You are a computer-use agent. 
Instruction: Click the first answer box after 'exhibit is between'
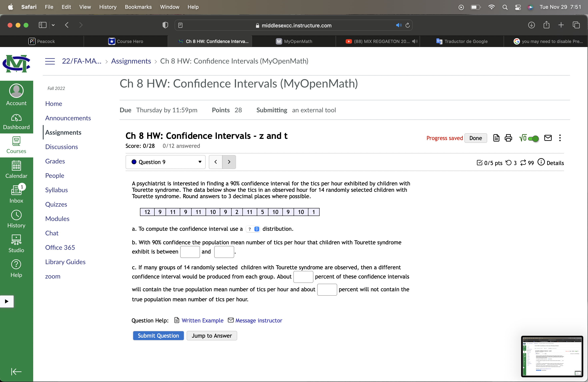pos(190,252)
